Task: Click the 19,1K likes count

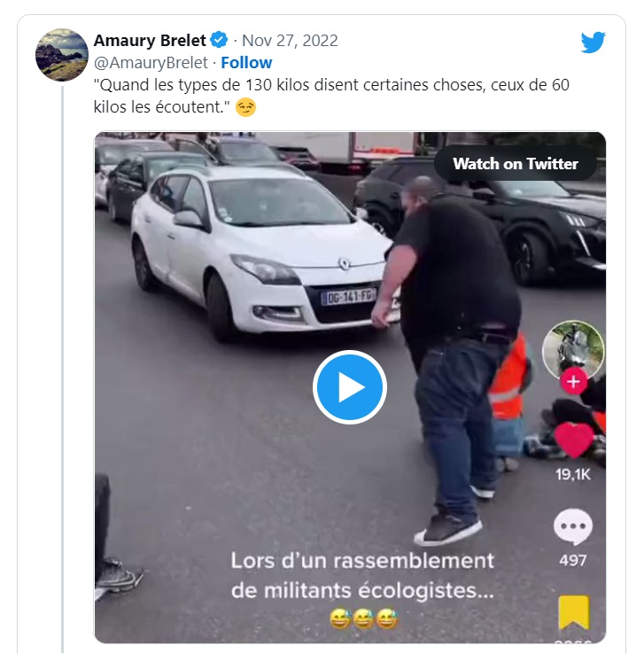Action: [x=573, y=474]
